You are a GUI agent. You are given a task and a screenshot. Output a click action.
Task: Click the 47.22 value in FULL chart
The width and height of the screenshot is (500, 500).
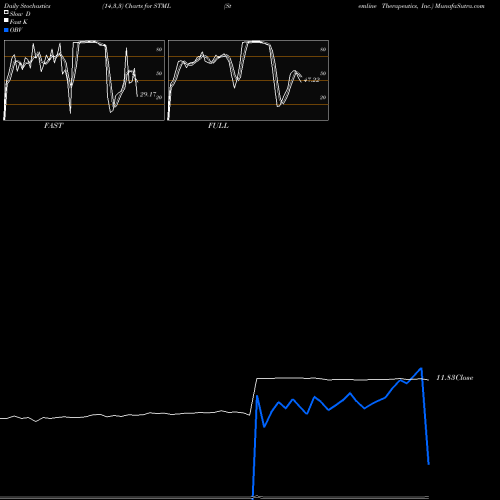312,80
